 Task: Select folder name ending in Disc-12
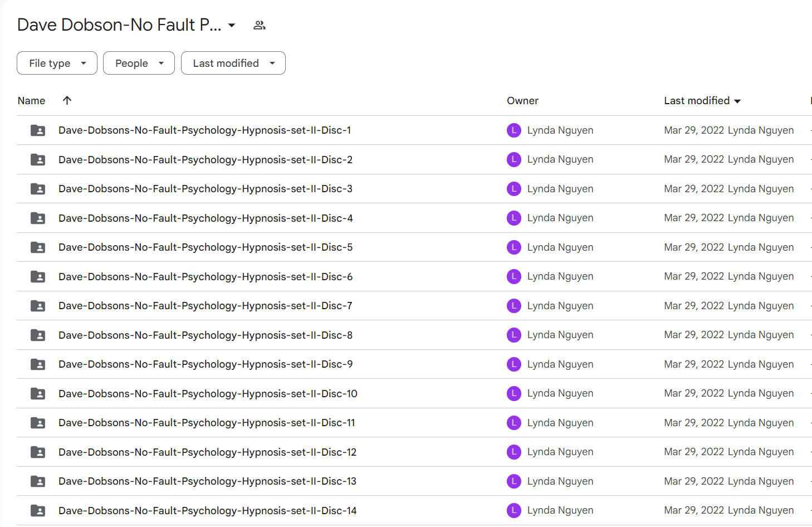(x=208, y=452)
